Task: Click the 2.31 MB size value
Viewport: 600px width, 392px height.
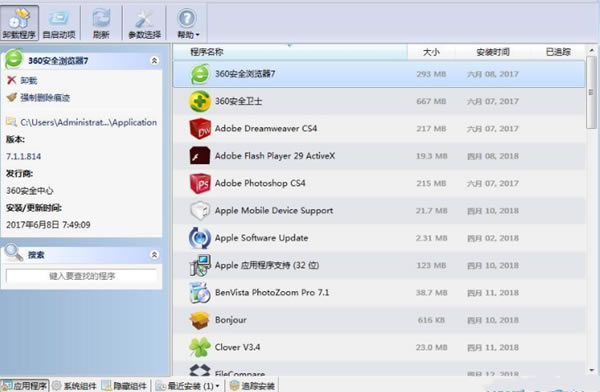Action: pos(431,238)
